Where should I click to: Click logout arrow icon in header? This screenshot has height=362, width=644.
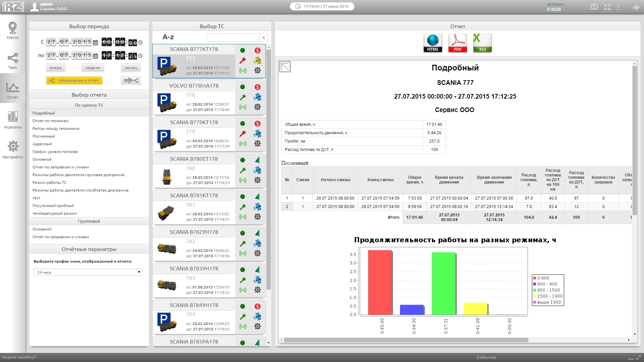click(x=636, y=7)
